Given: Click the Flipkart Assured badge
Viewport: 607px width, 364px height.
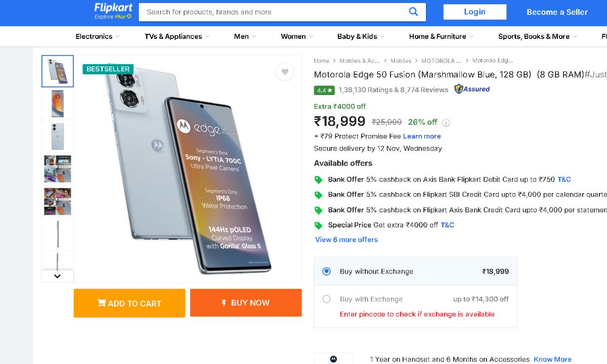Looking at the screenshot, I should pyautogui.click(x=472, y=89).
